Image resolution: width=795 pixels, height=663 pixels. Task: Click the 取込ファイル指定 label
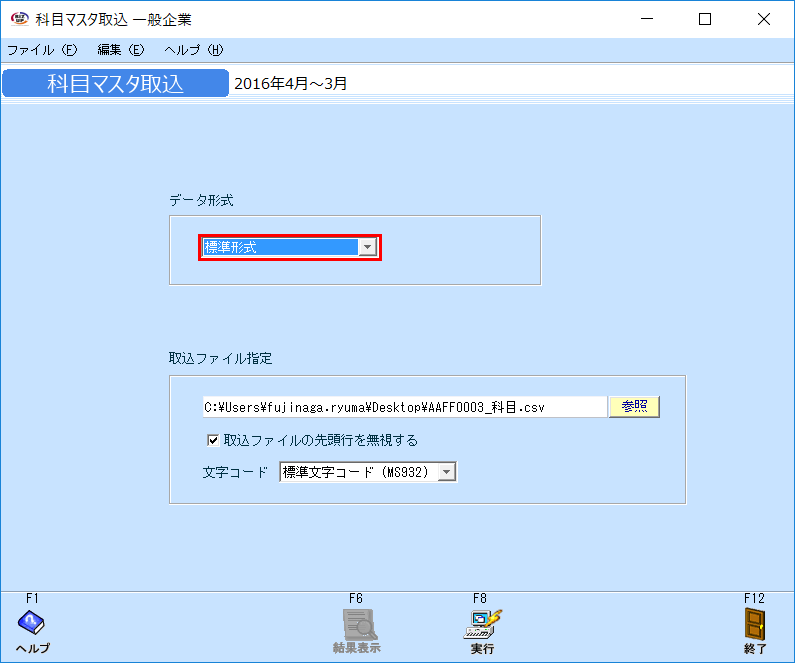pos(221,358)
